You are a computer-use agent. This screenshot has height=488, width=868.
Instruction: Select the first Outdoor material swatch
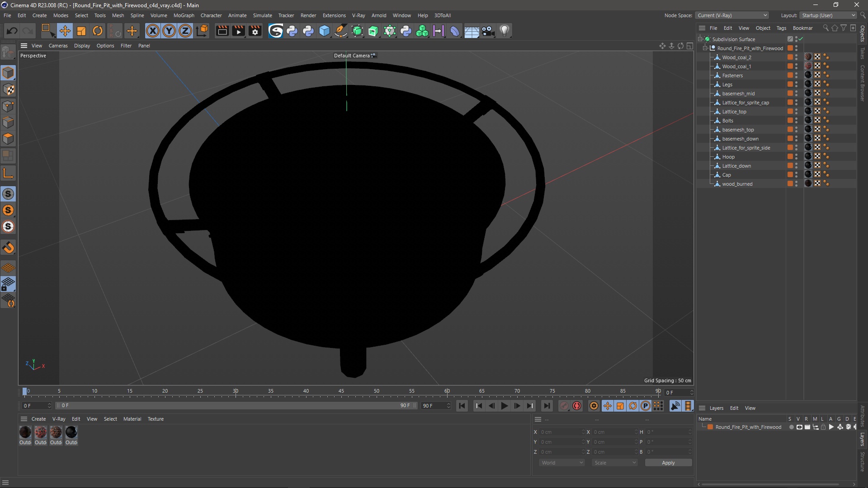pyautogui.click(x=25, y=432)
